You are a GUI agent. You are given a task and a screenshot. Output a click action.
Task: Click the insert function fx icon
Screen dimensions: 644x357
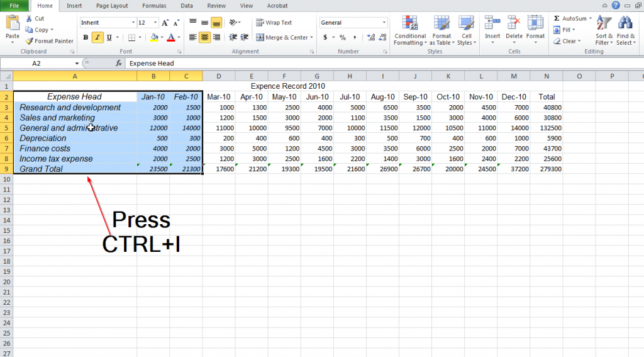point(119,64)
